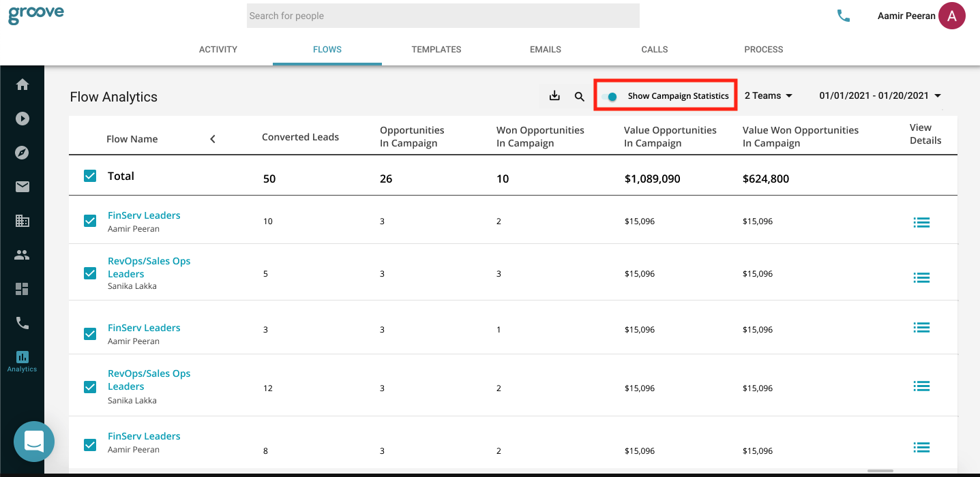Uncheck the Total row checkbox

[x=90, y=176]
